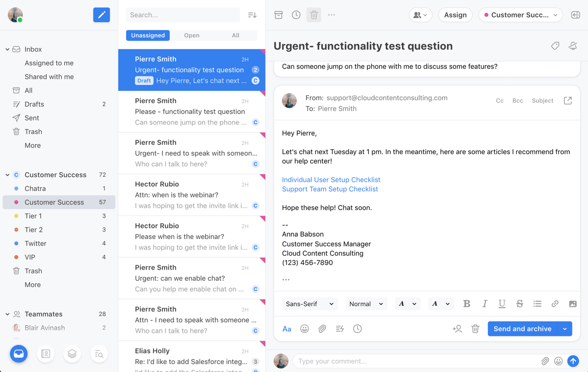Archive the conversation using the archive icon
Image resolution: width=588 pixels, height=372 pixels.
coord(279,15)
